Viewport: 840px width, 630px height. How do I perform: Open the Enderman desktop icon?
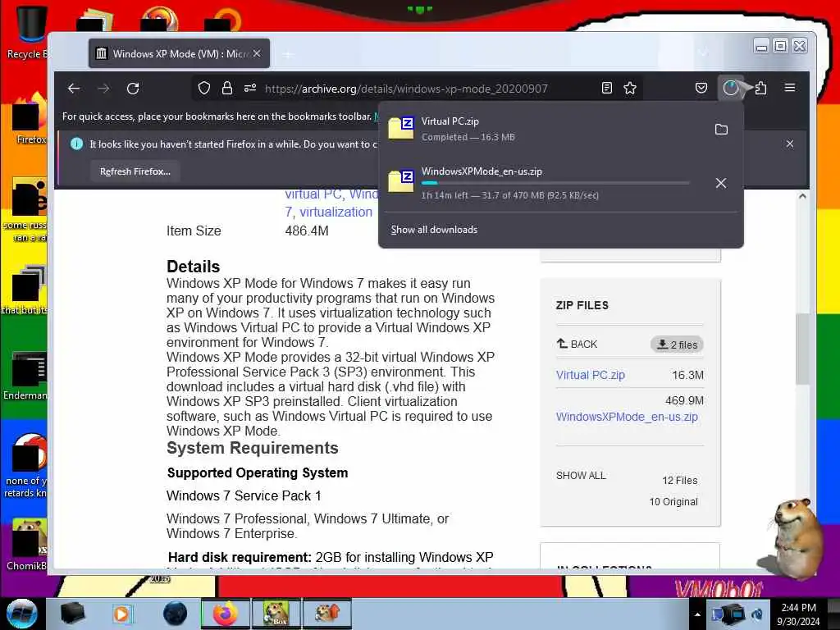[25, 375]
